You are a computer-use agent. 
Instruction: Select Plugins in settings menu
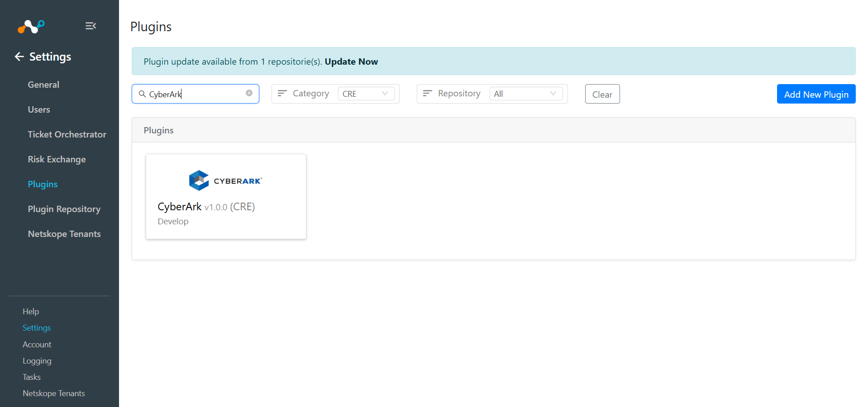(43, 184)
